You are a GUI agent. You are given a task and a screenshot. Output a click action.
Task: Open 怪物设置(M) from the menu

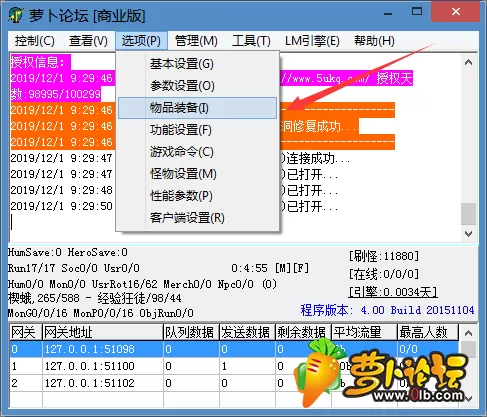[x=197, y=174]
